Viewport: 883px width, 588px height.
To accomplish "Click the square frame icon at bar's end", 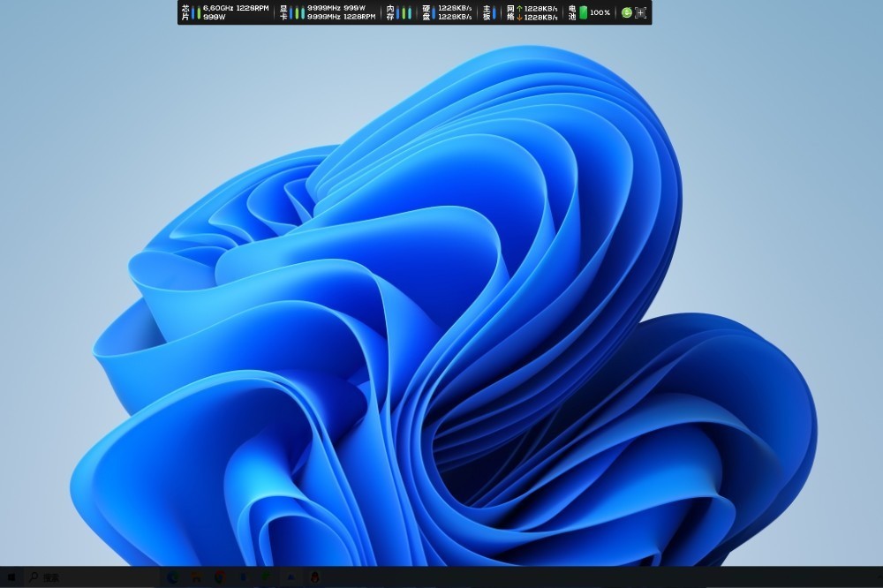I will pyautogui.click(x=641, y=12).
